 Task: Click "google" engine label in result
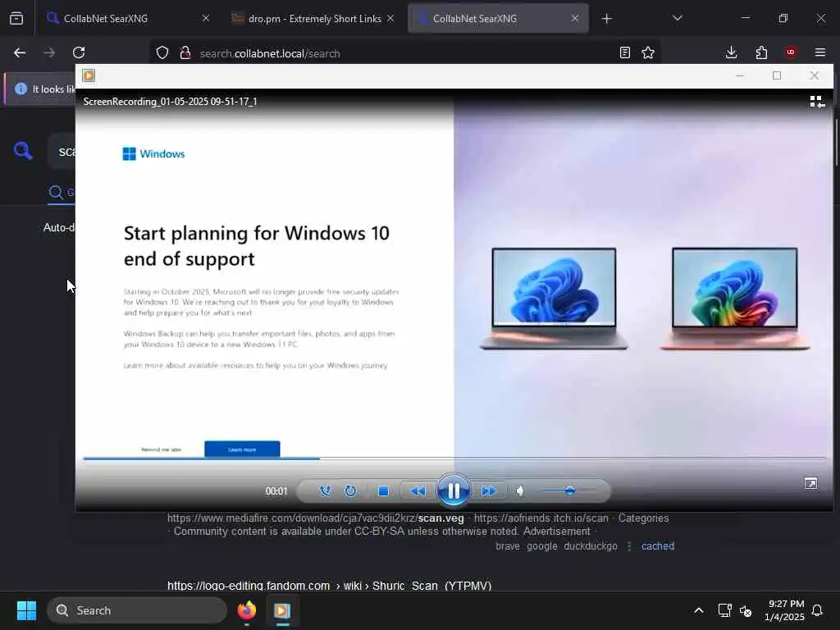pos(541,546)
